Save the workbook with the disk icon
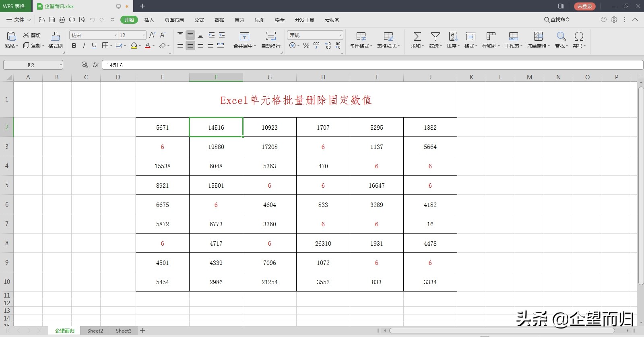Viewport: 644px width, 337px height. coord(52,20)
